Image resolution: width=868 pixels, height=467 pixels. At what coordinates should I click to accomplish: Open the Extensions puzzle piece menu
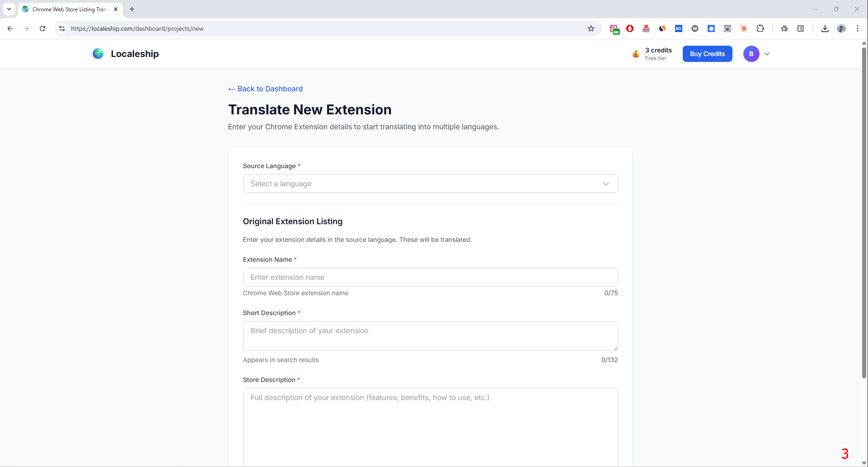[760, 28]
